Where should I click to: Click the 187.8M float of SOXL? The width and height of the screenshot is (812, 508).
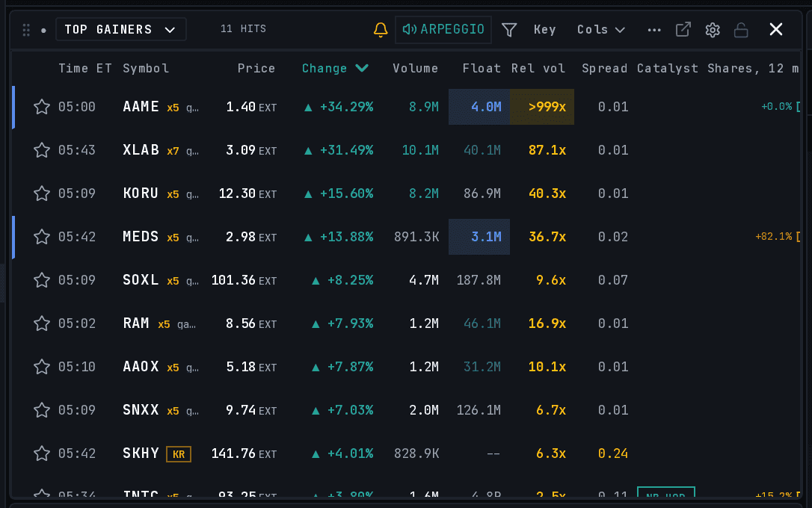(479, 280)
